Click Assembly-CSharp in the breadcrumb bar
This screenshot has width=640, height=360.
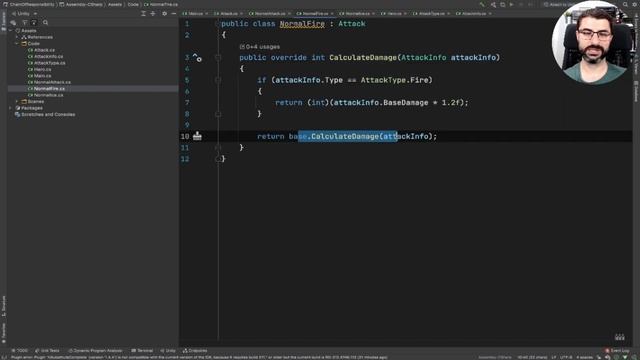pos(81,4)
